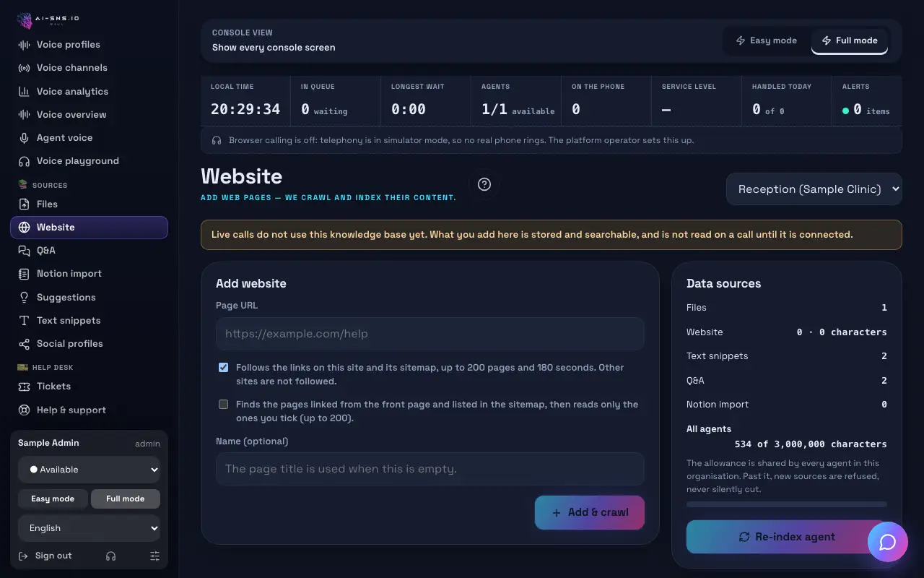Select Full mode in console view
This screenshot has width=924, height=578.
pos(850,40)
